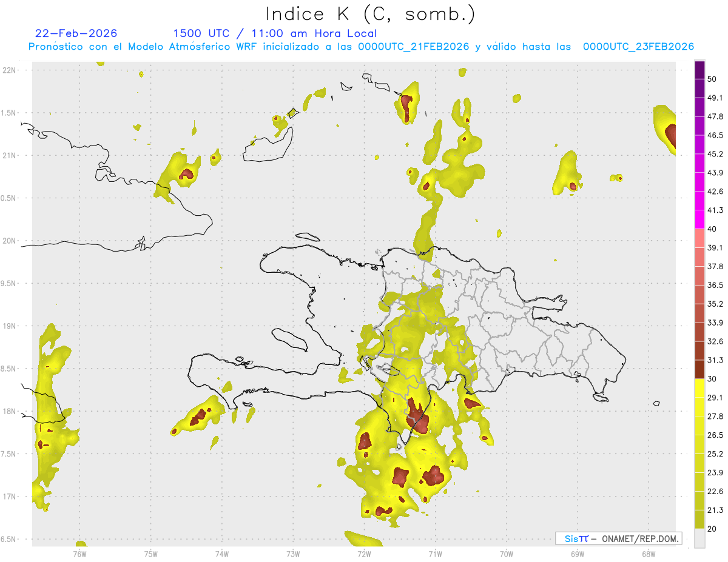The image size is (728, 562).
Task: Click the "1500 UTC / 11:00 am Hora Local" text
Action: (x=275, y=33)
